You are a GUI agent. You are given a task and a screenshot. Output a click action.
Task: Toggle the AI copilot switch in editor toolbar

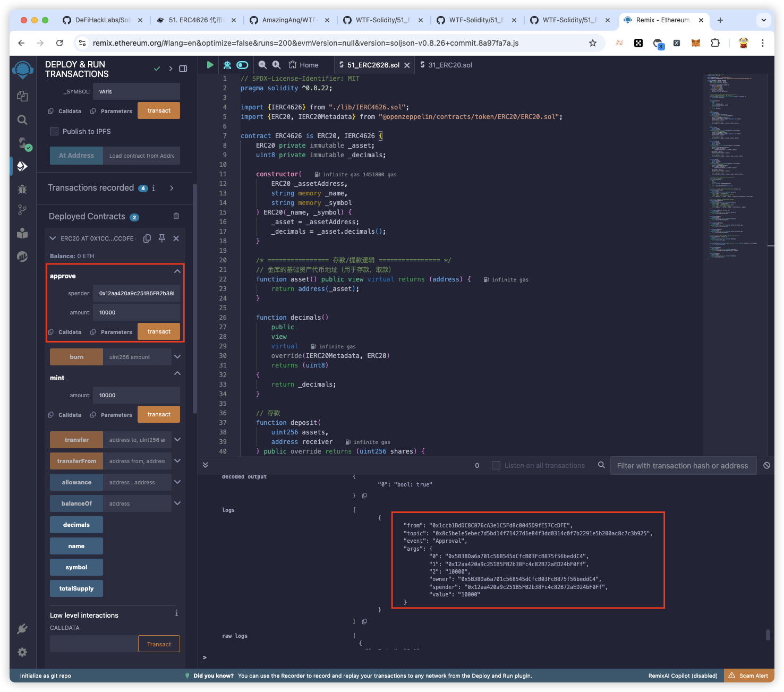[243, 65]
